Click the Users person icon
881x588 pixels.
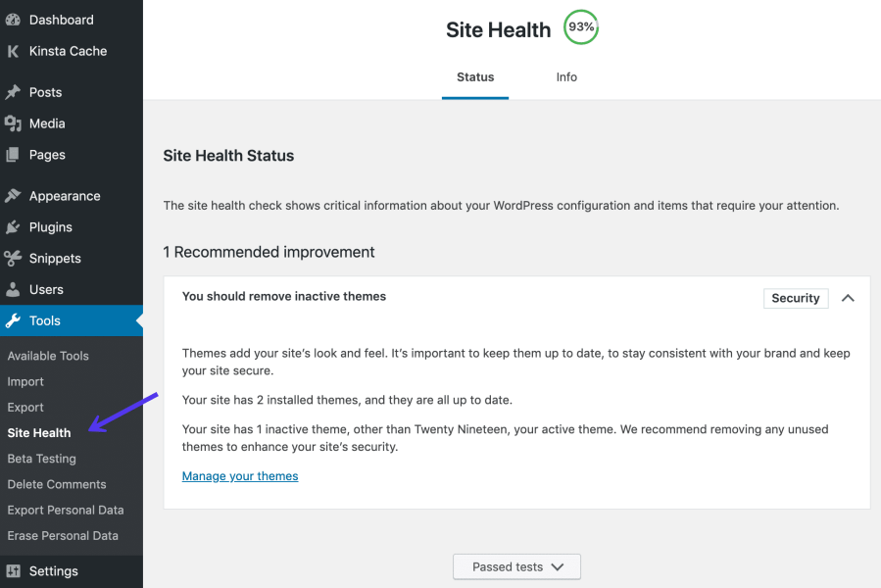[13, 289]
